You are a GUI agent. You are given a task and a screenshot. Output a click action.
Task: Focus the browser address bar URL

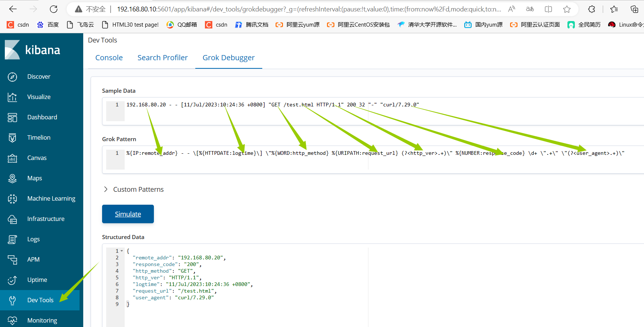(x=309, y=9)
